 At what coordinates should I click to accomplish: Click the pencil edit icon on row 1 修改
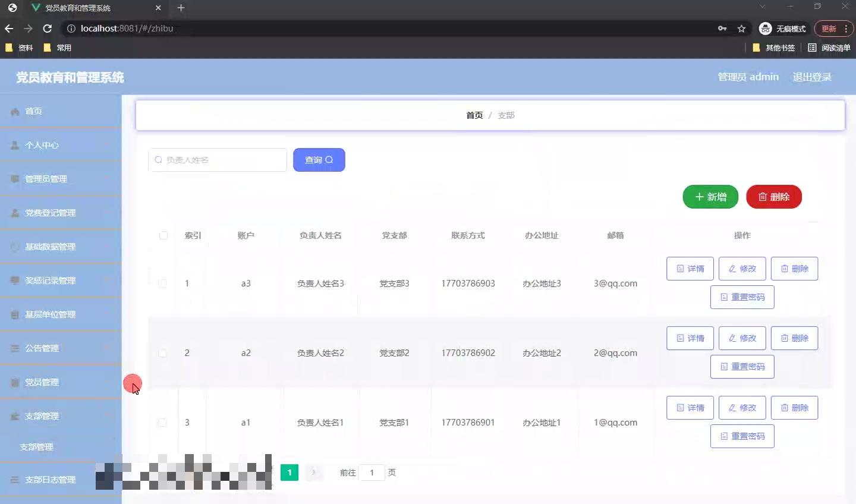[733, 268]
